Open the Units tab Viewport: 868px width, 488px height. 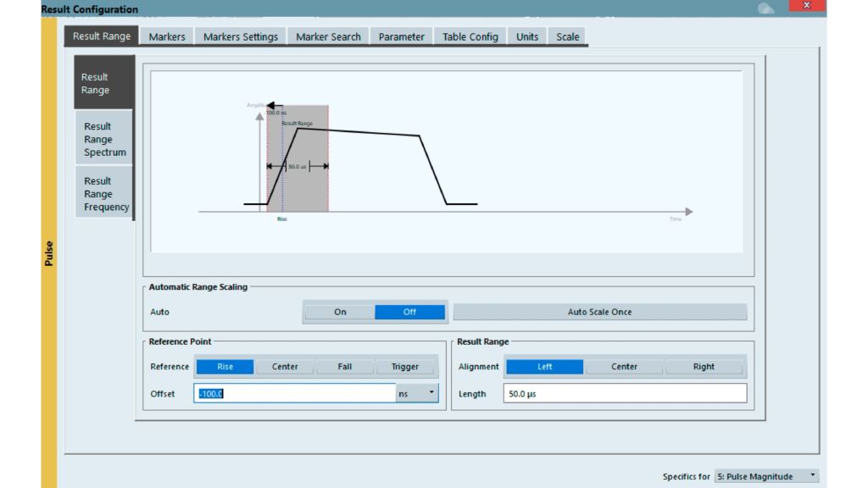526,36
